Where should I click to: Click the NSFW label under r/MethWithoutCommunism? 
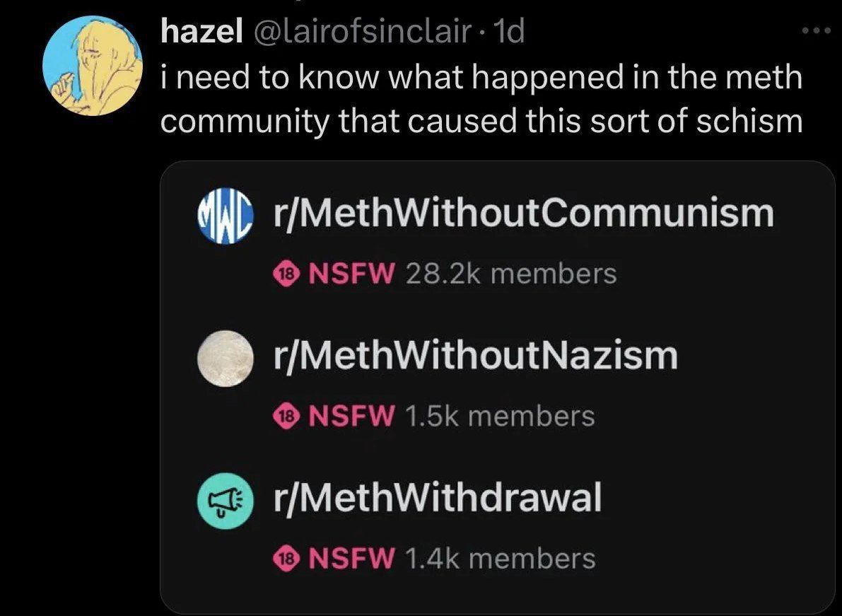pyautogui.click(x=352, y=274)
